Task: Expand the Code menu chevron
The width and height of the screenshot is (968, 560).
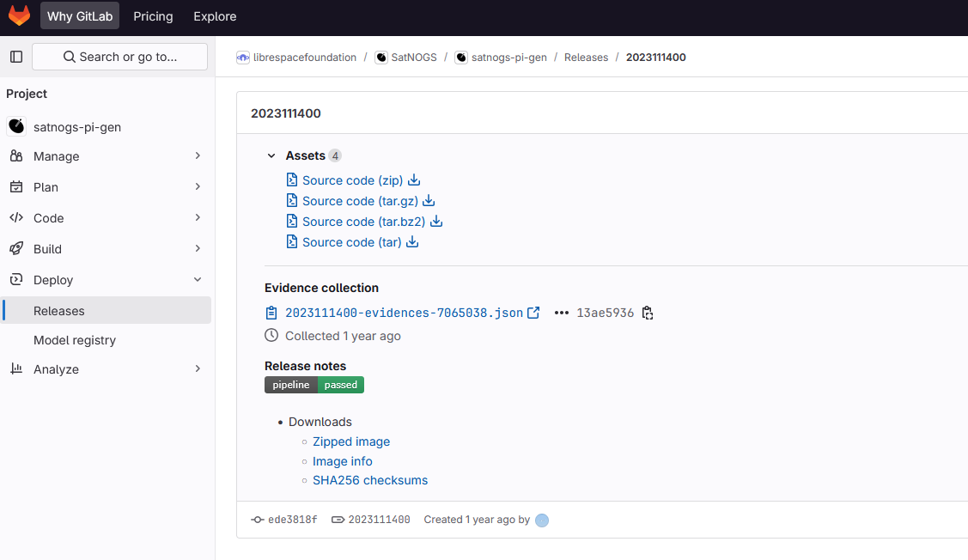Action: coord(198,218)
